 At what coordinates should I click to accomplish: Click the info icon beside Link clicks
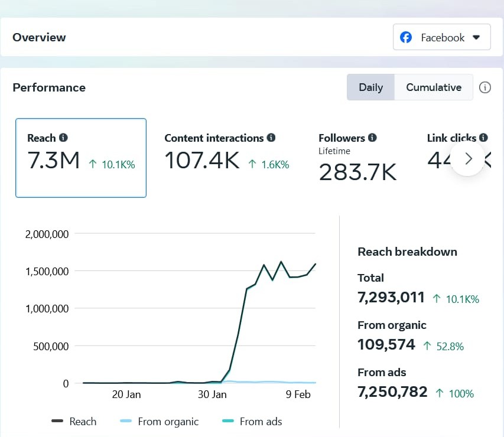click(x=483, y=138)
